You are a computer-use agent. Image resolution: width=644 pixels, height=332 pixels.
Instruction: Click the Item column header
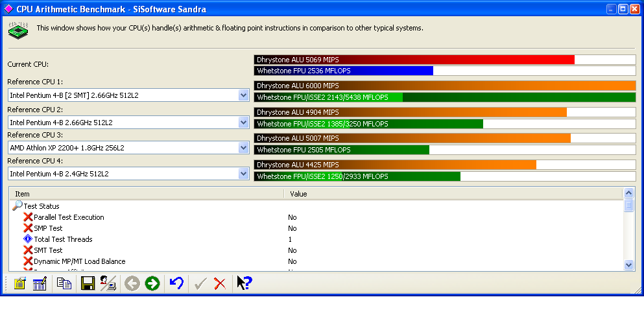pos(147,194)
